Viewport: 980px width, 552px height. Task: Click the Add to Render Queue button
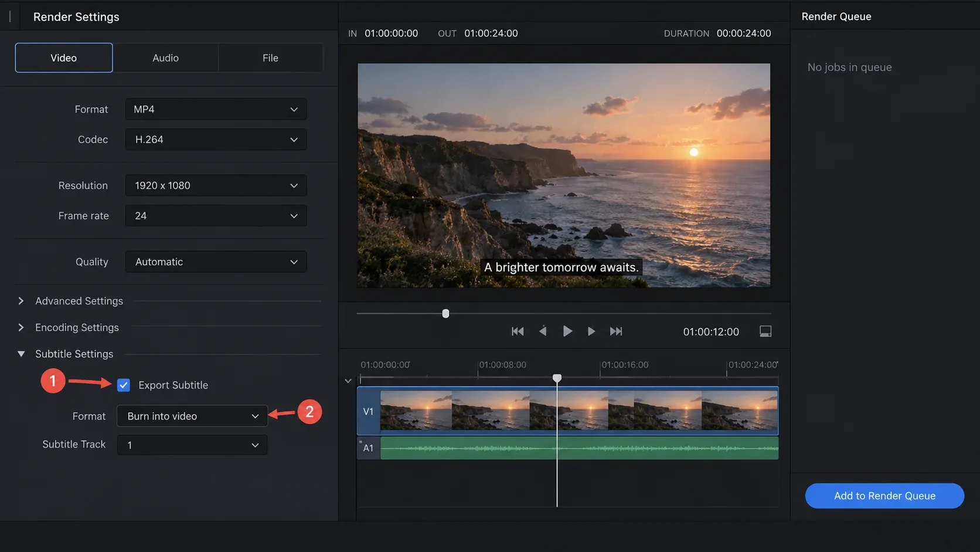coord(884,496)
